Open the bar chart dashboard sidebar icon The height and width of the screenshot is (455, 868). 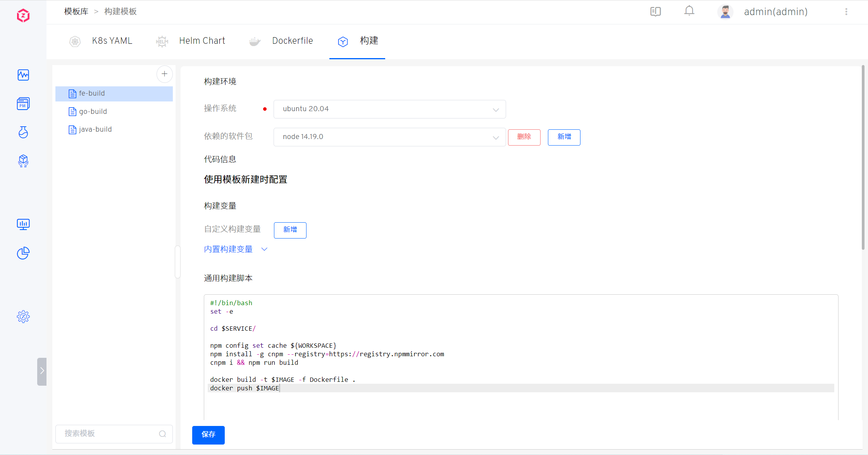(23, 224)
